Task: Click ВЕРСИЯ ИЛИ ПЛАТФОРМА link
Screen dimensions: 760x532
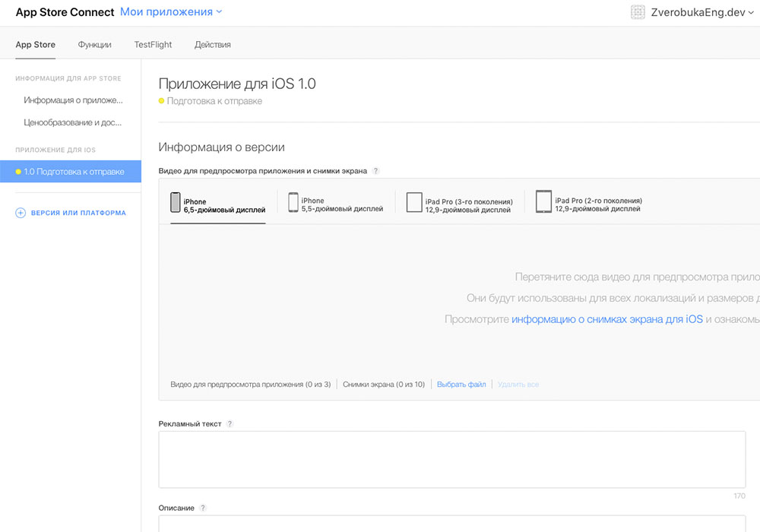Action: 78,213
